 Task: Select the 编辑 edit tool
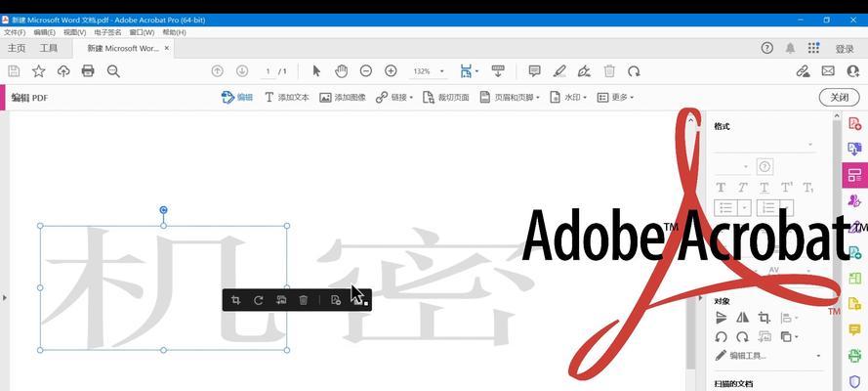237,97
